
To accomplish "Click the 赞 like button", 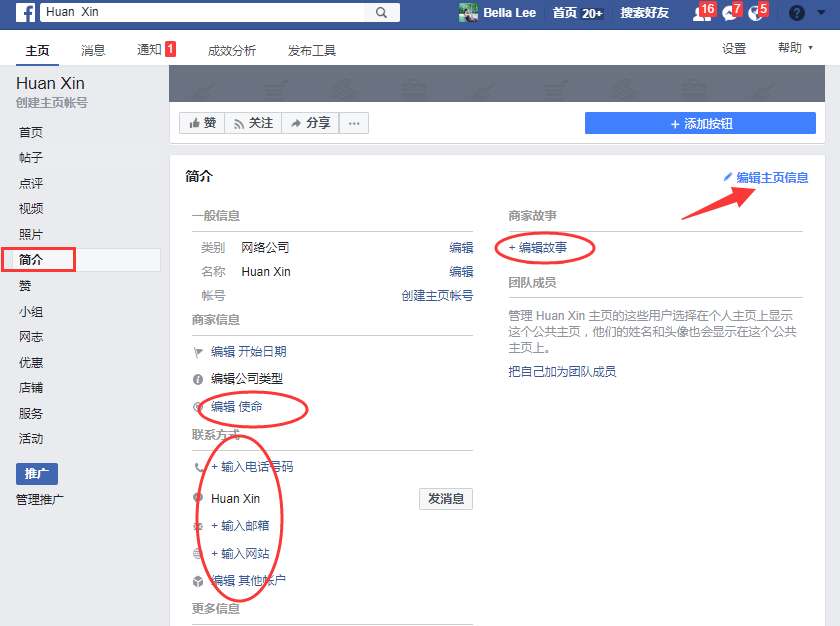I will click(202, 123).
